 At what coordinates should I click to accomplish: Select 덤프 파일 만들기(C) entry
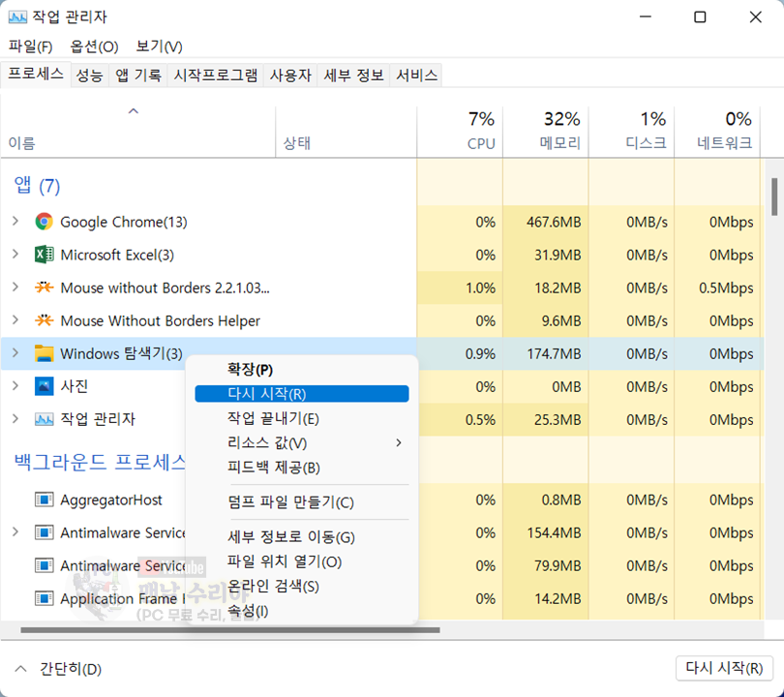pyautogui.click(x=302, y=502)
